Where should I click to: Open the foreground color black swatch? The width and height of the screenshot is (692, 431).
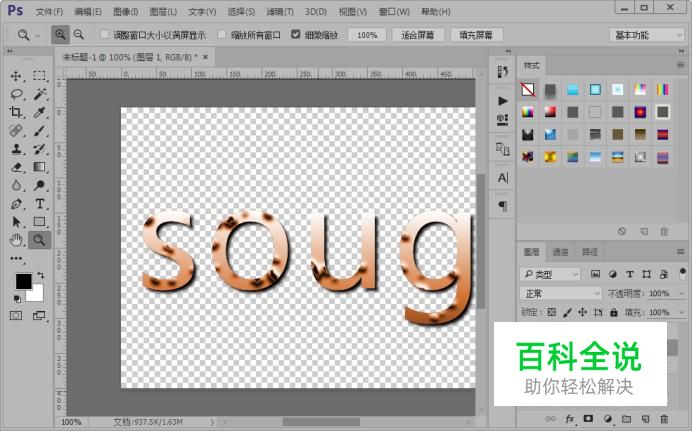pos(23,281)
